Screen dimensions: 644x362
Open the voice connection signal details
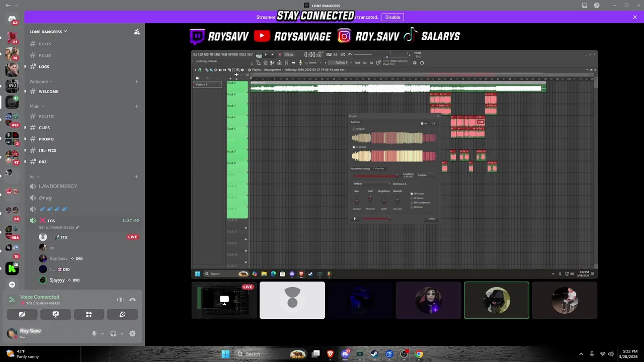[x=12, y=300]
